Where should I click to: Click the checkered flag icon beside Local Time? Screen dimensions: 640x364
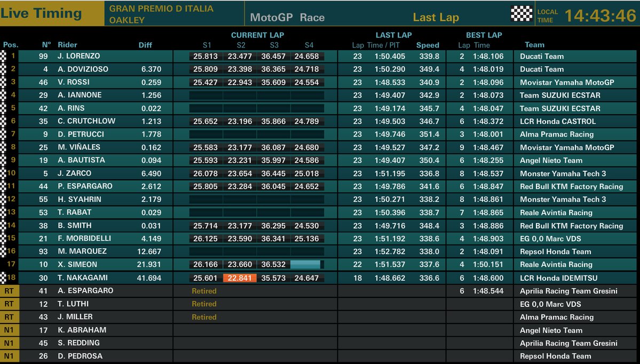pos(522,14)
